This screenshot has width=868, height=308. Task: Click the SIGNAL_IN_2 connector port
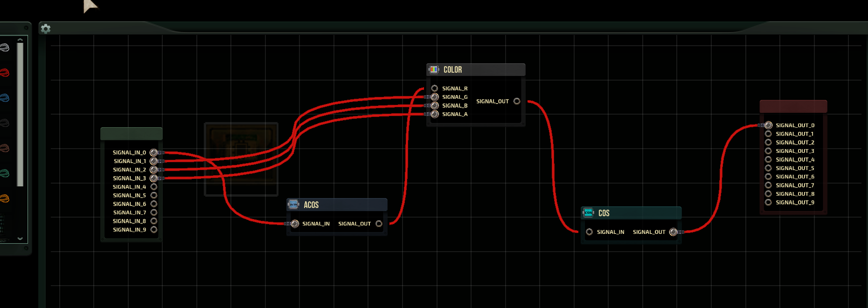pyautogui.click(x=153, y=170)
